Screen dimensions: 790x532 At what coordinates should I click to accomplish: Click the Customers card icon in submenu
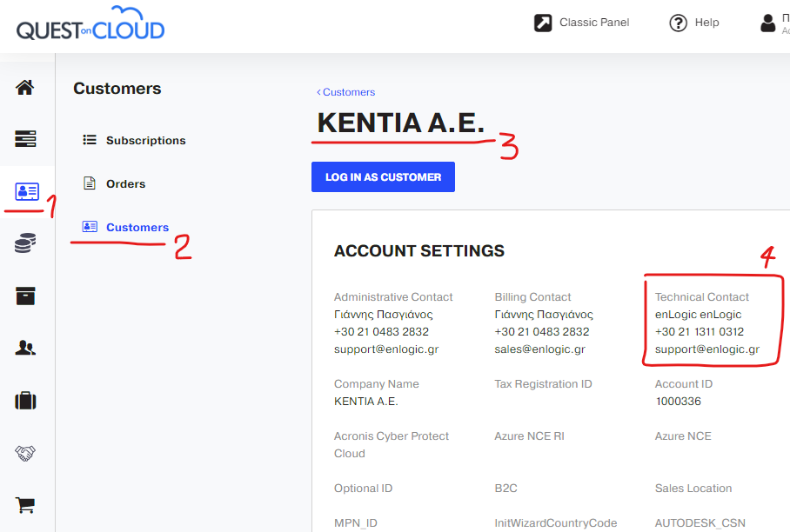[90, 227]
